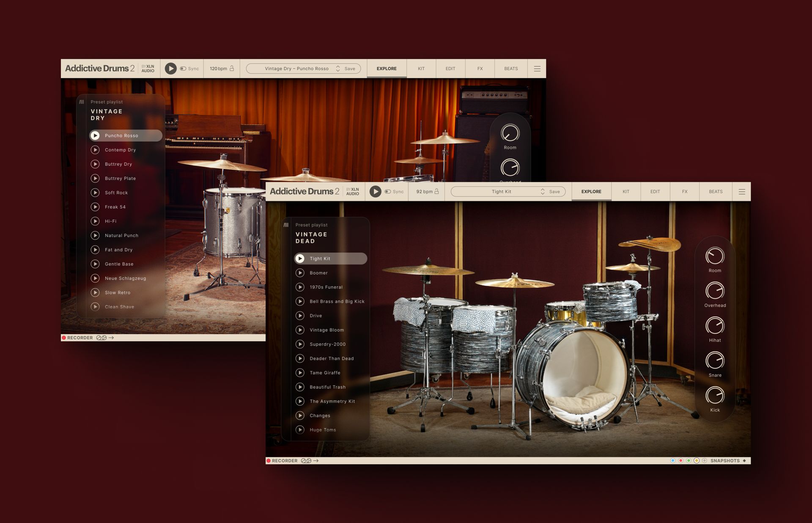Switch to BEATS tab in back window
This screenshot has height=523, width=812.
pyautogui.click(x=511, y=69)
